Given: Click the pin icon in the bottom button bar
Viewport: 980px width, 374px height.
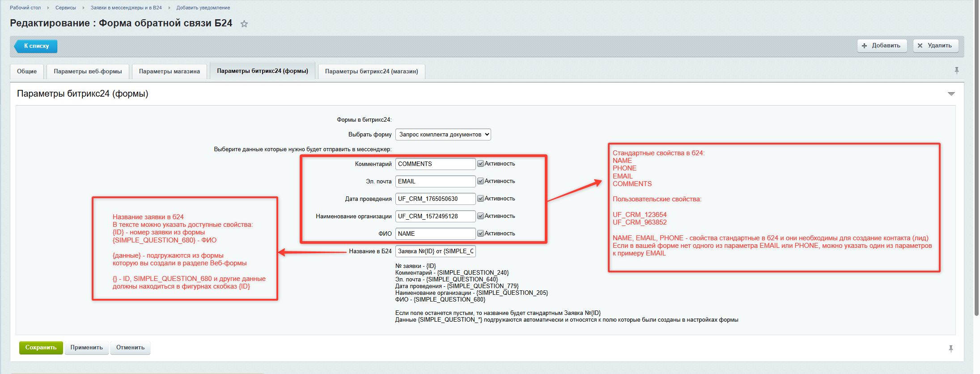Looking at the screenshot, I should [950, 348].
